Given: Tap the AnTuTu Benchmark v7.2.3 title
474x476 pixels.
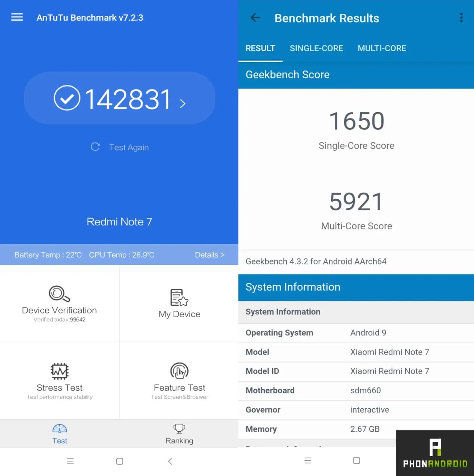Looking at the screenshot, I should click(x=90, y=17).
